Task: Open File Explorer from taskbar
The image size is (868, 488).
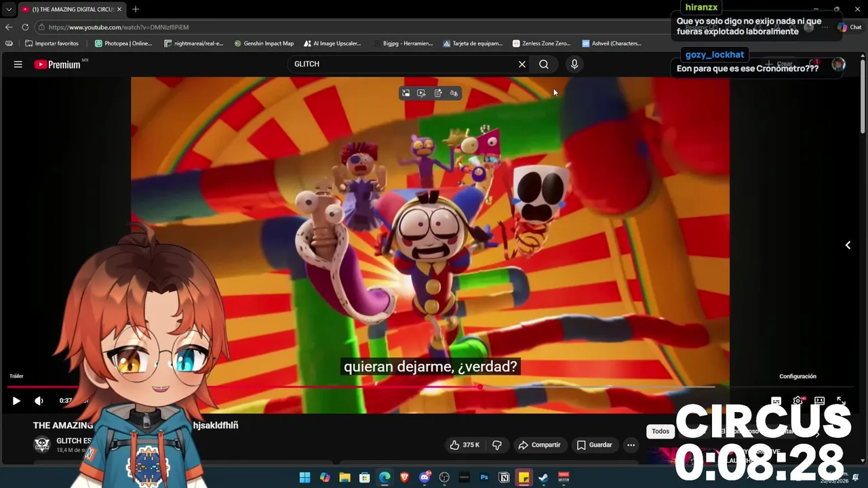Action: pos(344,478)
